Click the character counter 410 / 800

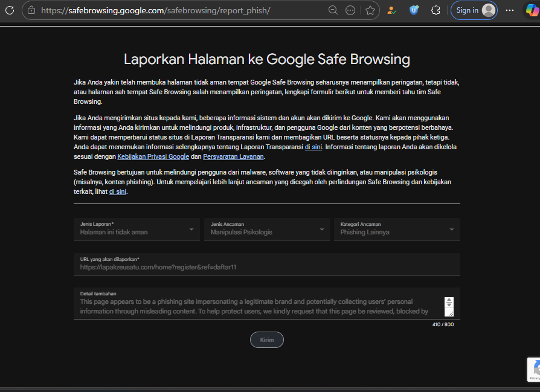443,324
